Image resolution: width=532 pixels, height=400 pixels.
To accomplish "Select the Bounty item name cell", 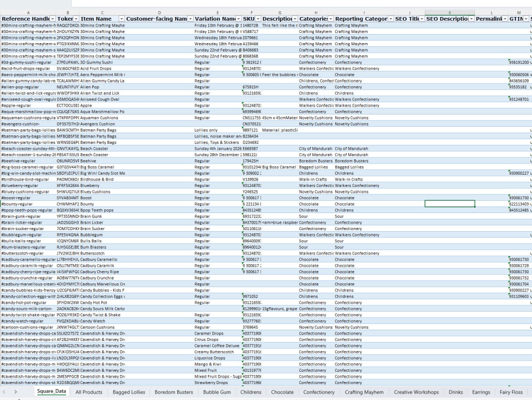I will (x=102, y=204).
